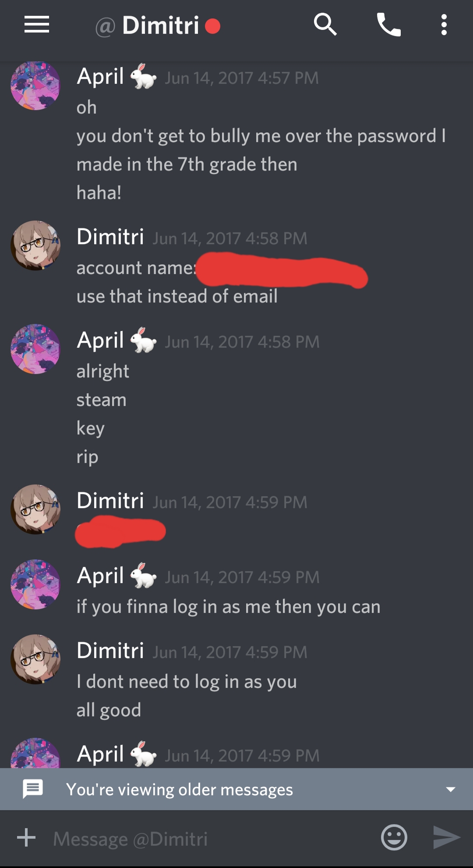Open the three-dot overflow menu

pyautogui.click(x=444, y=25)
